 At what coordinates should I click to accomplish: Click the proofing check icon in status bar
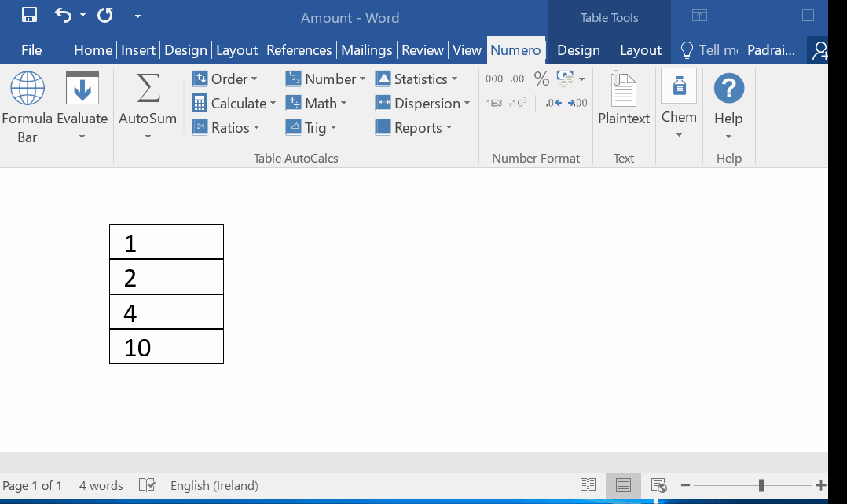coord(147,485)
